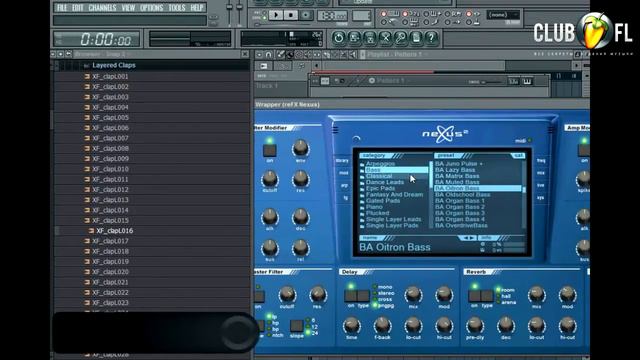Select the Dance Leads category folder
This screenshot has width=640, height=360.
[x=384, y=182]
